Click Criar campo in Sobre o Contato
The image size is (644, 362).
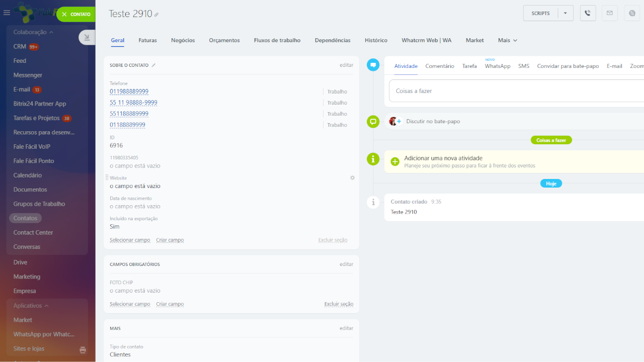click(x=170, y=240)
